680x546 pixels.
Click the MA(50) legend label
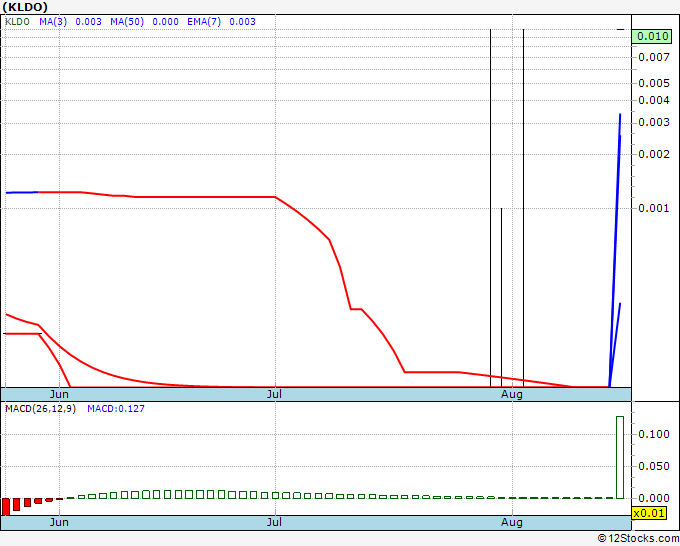(127, 22)
